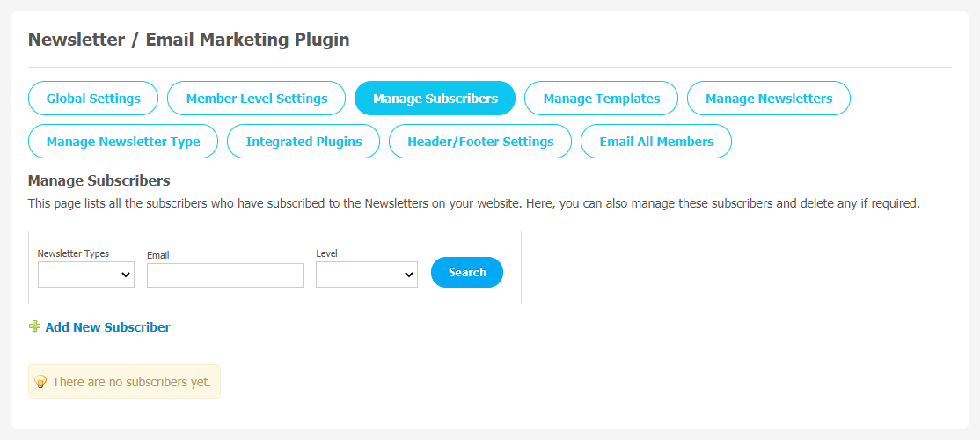980x440 pixels.
Task: Expand the Newsletter Types dropdown
Action: 86,275
